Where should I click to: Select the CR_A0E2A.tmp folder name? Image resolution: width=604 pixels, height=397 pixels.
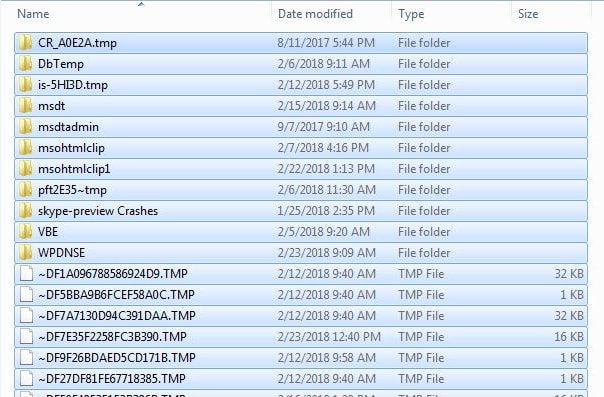point(77,43)
